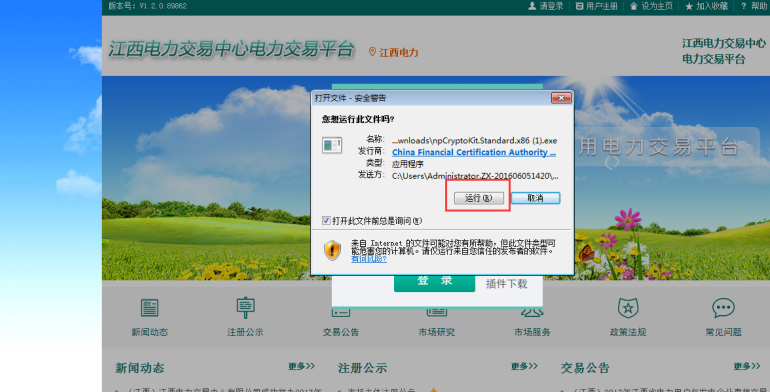Open the 常见问题 chat bubble icon
Image resolution: width=770 pixels, height=392 pixels.
point(723,308)
